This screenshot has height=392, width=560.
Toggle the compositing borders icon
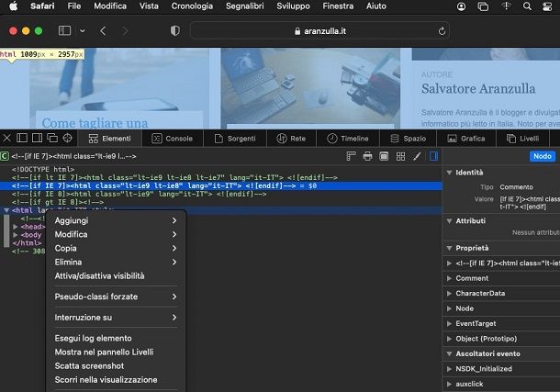click(x=384, y=156)
